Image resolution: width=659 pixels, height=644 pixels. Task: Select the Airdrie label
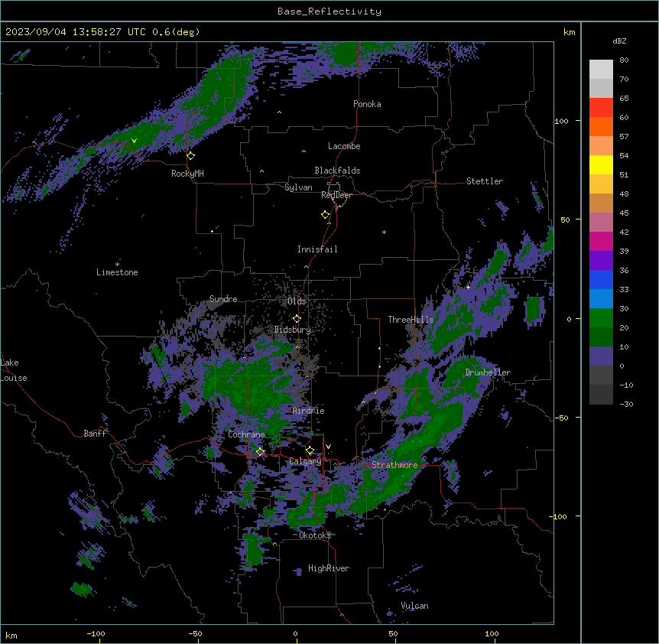tap(309, 411)
